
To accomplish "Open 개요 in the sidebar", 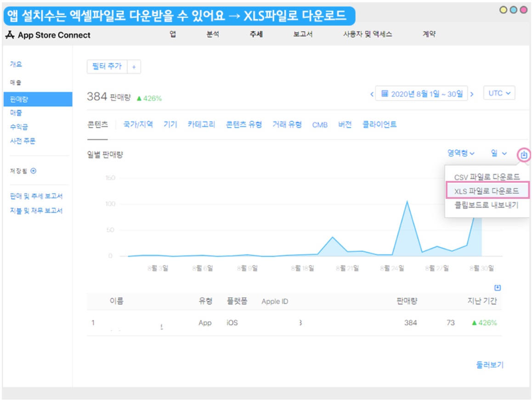I will 16,64.
